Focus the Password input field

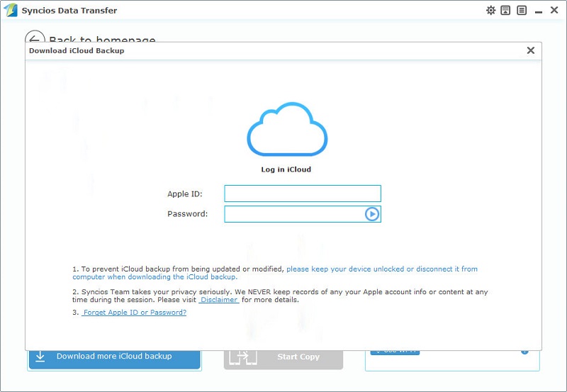pos(303,214)
